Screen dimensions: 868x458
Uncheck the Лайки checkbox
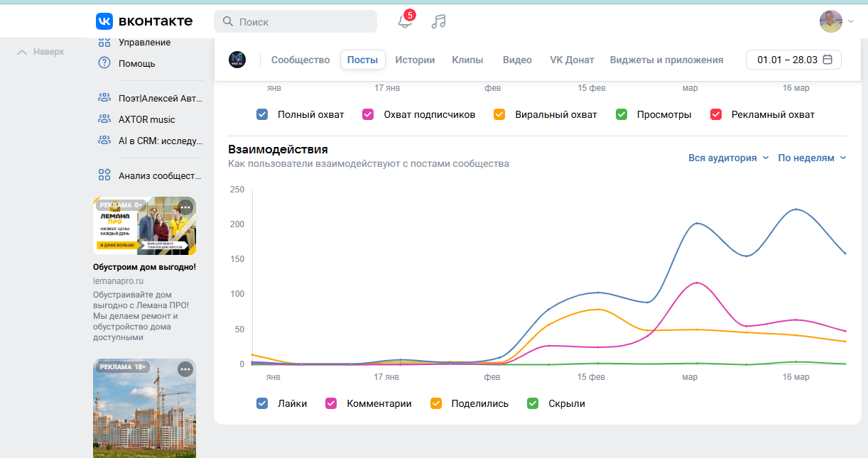coord(262,403)
